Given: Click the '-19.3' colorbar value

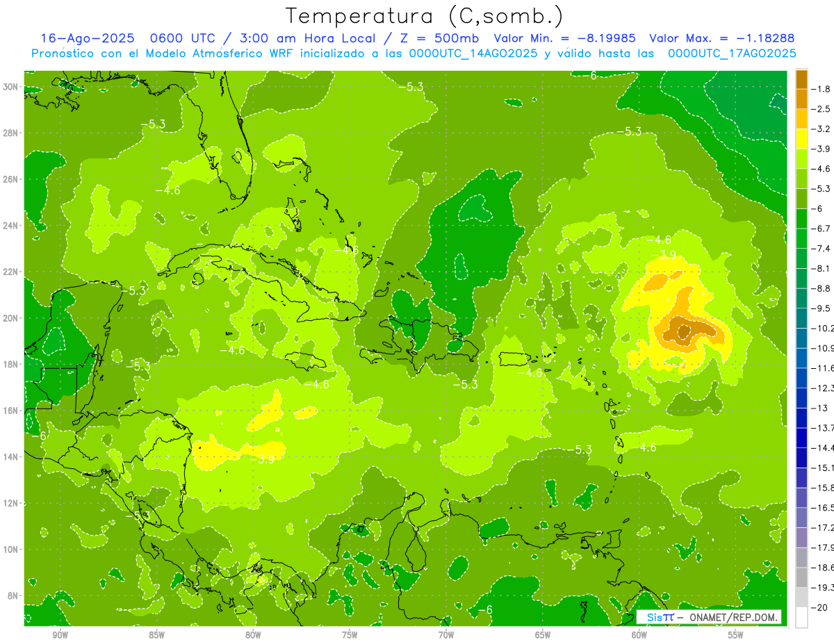Looking at the screenshot, I should pos(823,588).
